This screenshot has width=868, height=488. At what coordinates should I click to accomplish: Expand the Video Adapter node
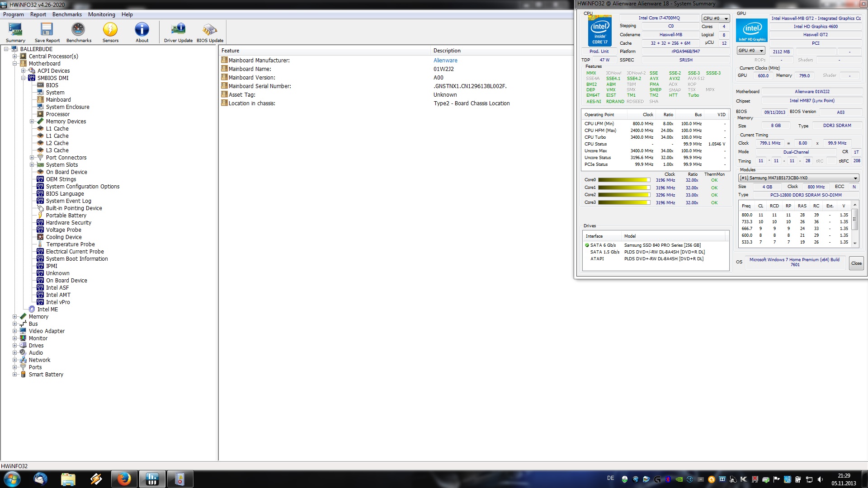[15, 331]
